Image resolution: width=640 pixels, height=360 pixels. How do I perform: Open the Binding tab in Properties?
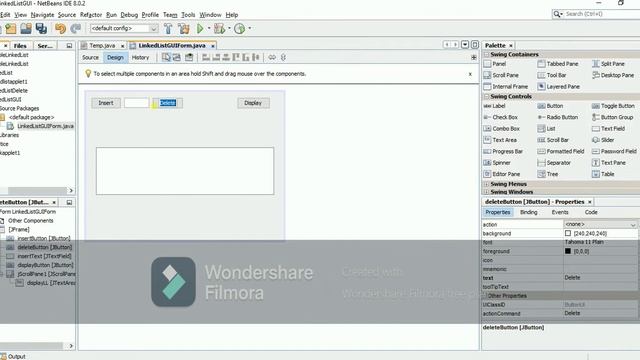[x=529, y=212]
